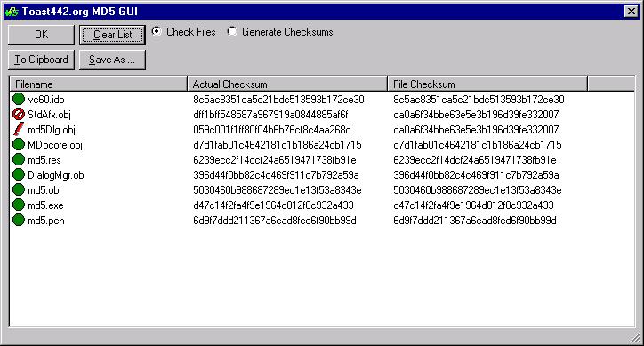This screenshot has width=644, height=346.
Task: Click the green status icon for vc60.idb
Action: (x=19, y=99)
